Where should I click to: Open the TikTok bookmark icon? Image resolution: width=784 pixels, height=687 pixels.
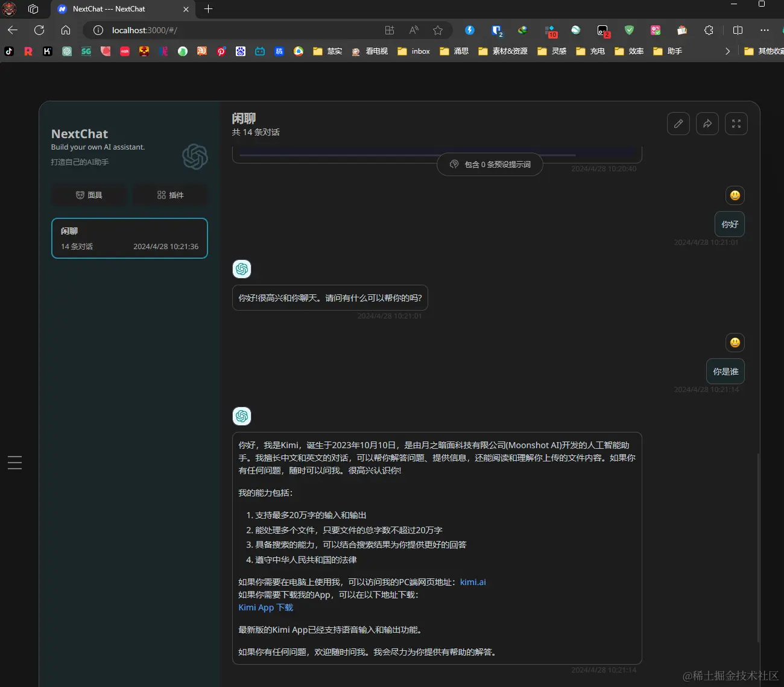coord(9,51)
